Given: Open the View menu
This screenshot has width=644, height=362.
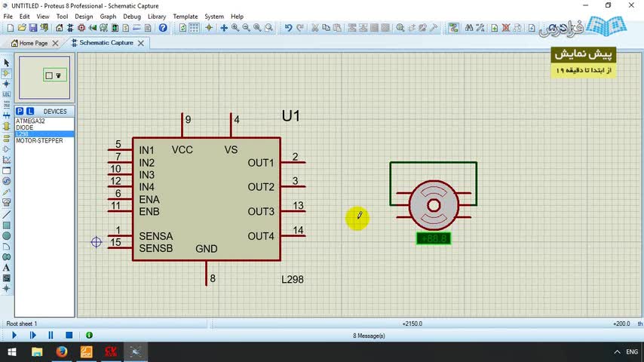Looking at the screenshot, I should point(43,17).
